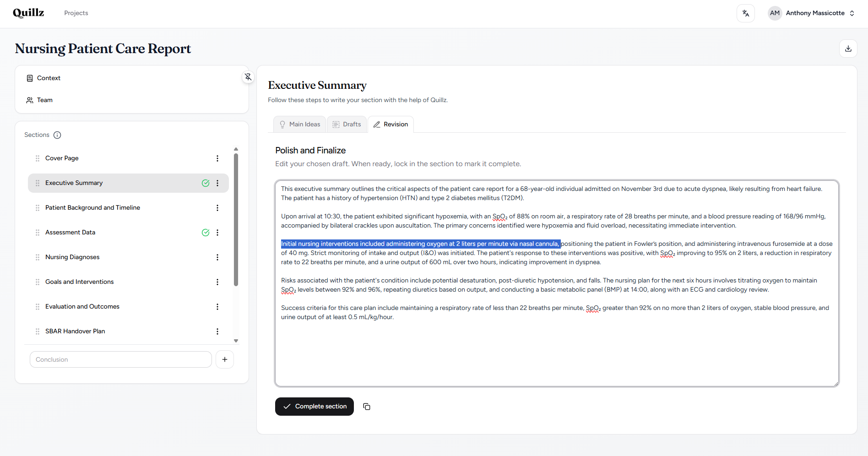Unpin the Context panel with the pin icon
This screenshot has height=456, width=868.
tap(248, 77)
